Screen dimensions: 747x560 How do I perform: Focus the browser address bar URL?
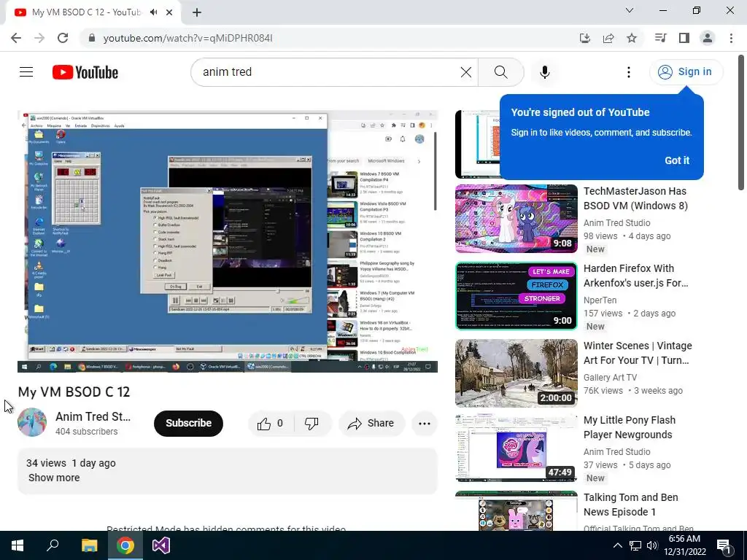[187, 38]
